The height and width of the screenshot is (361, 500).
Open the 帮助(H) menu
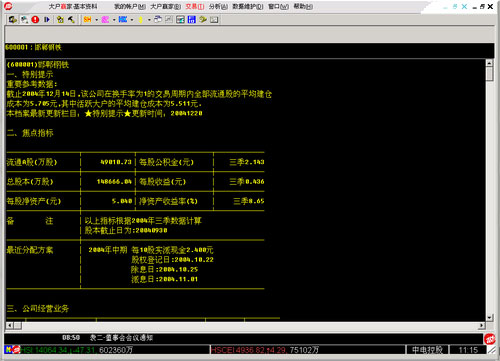click(303, 6)
